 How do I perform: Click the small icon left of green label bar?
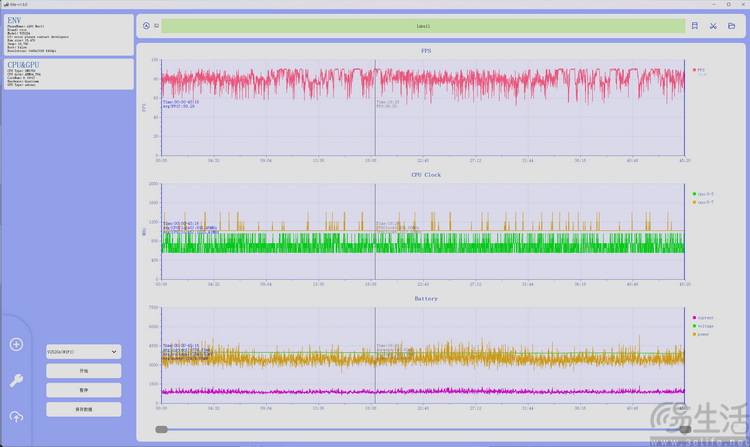pyautogui.click(x=156, y=26)
